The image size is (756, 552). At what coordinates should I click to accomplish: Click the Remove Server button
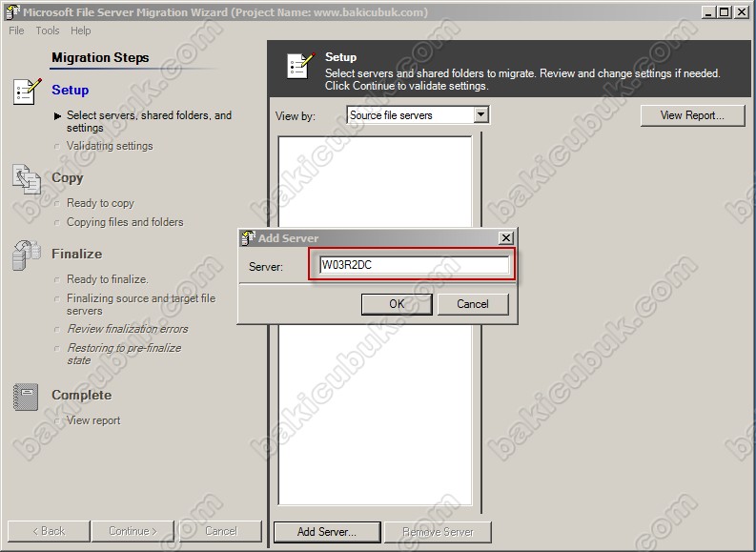(x=438, y=532)
